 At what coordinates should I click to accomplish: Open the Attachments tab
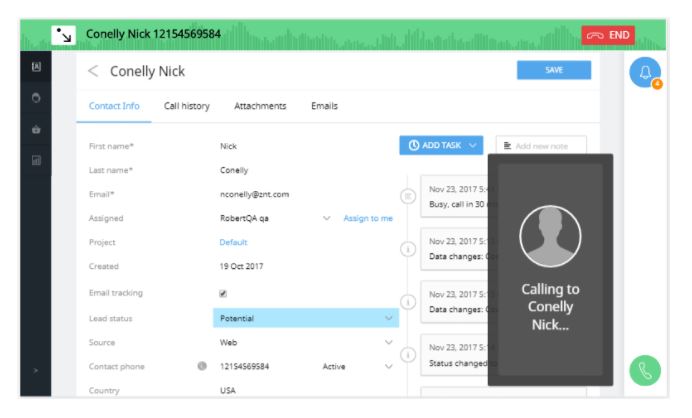[260, 106]
